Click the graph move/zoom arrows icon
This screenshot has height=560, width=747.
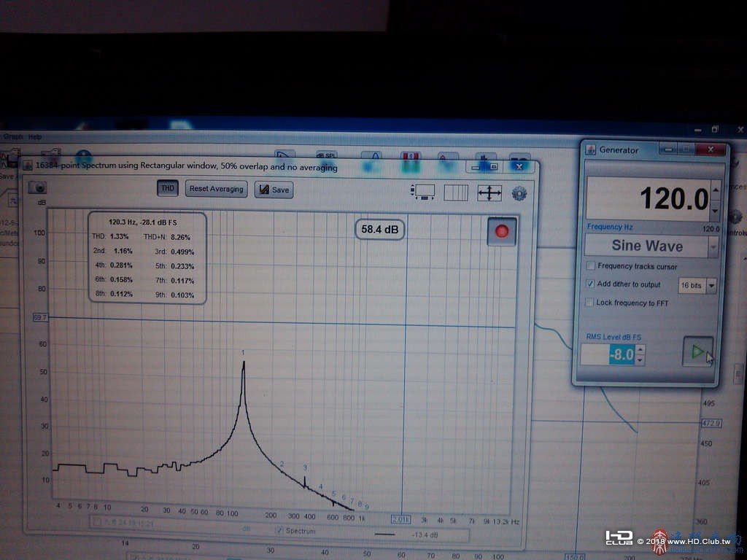(489, 192)
